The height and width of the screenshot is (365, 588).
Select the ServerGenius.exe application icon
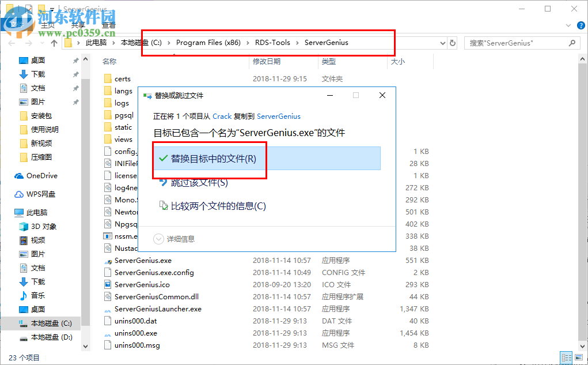coord(108,261)
